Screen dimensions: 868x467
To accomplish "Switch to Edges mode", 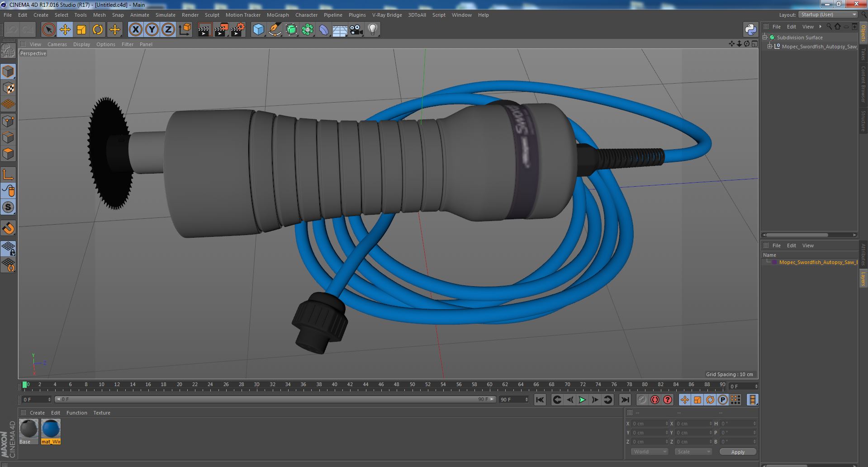I will [x=8, y=137].
